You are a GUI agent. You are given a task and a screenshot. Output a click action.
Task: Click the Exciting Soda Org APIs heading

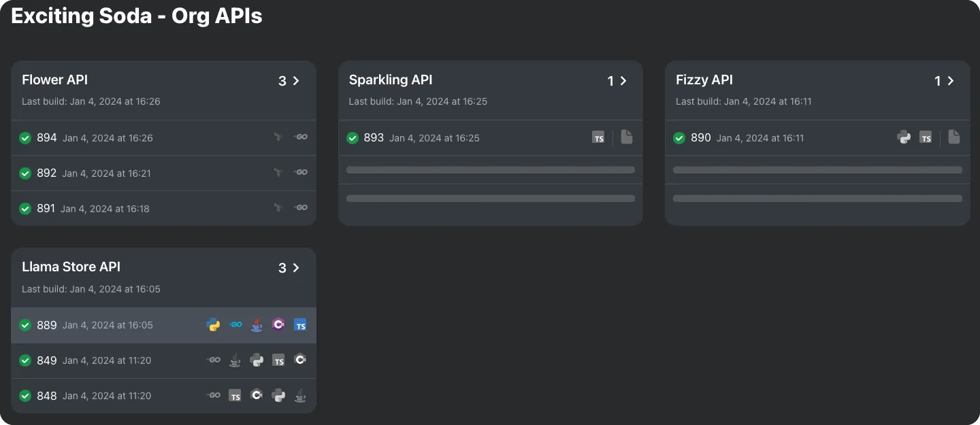(136, 16)
